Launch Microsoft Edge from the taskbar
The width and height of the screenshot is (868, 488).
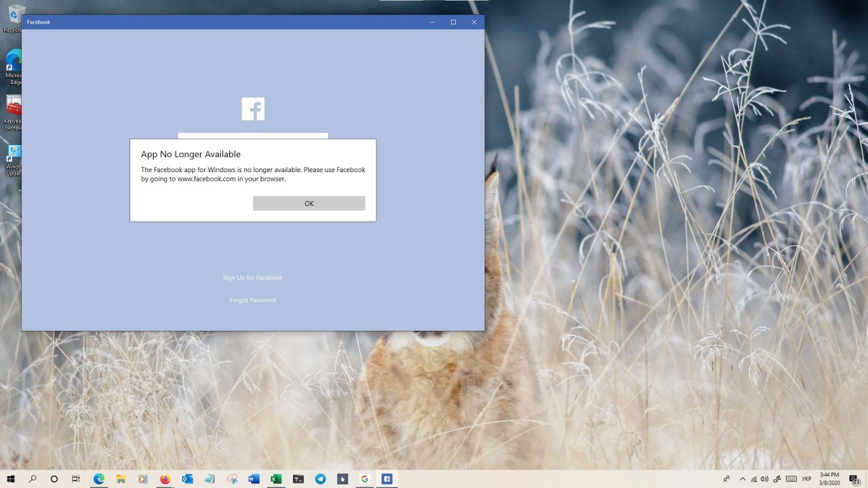(x=98, y=479)
